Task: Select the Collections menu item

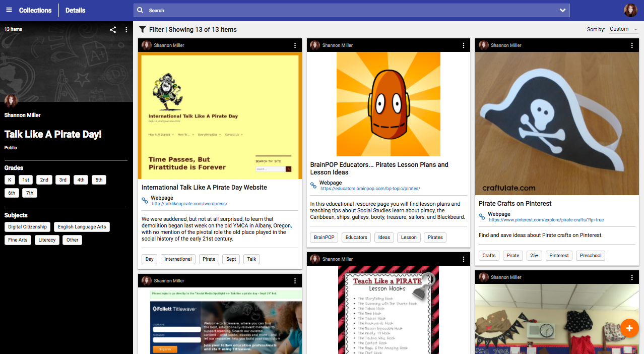Action: coord(35,10)
